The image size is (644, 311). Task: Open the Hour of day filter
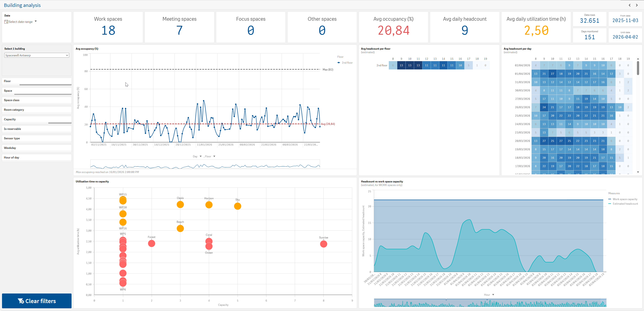click(x=37, y=158)
